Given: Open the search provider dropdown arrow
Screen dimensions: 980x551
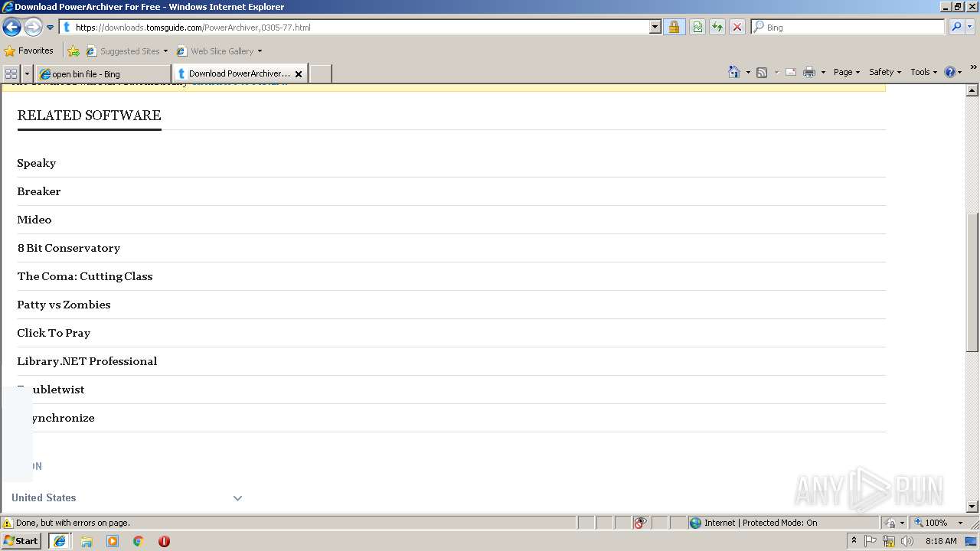Looking at the screenshot, I should [969, 27].
